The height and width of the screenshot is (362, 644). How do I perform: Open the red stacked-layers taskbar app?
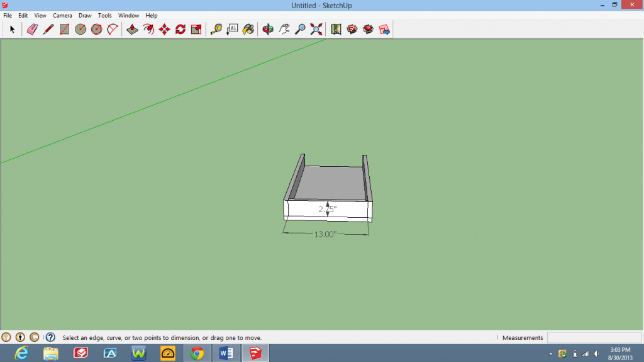pos(80,353)
